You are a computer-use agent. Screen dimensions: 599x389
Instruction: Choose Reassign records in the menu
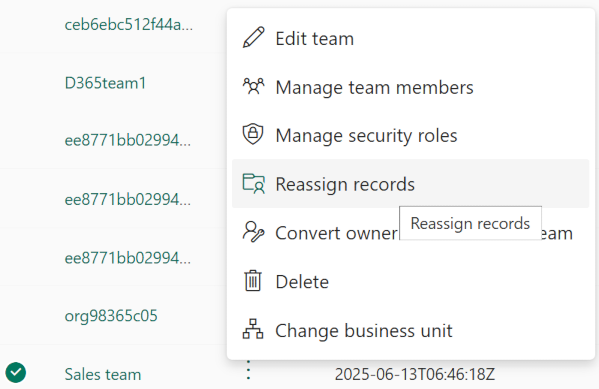410,184
